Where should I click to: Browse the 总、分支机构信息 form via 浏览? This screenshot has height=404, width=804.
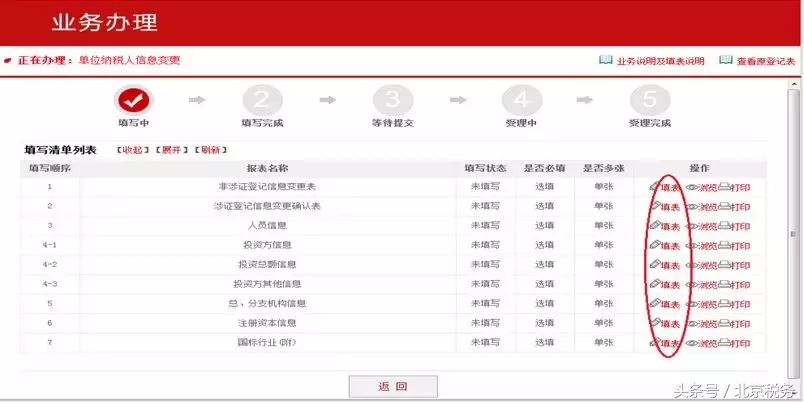pos(701,305)
